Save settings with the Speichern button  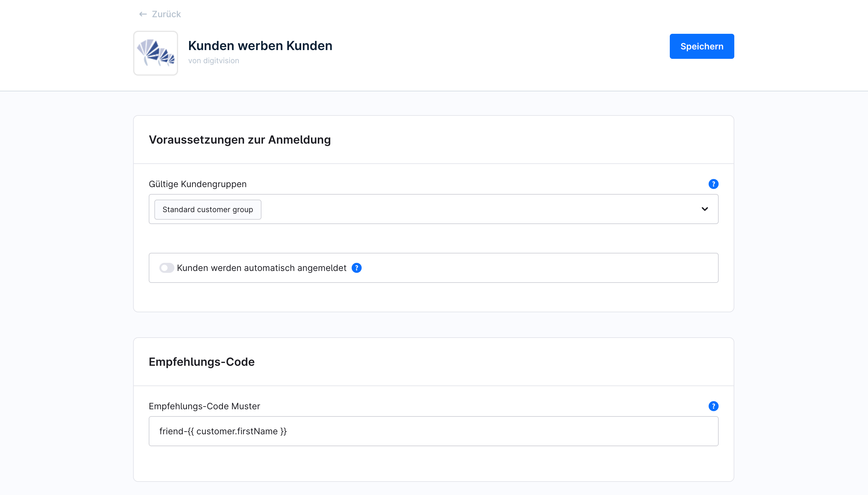pyautogui.click(x=701, y=46)
